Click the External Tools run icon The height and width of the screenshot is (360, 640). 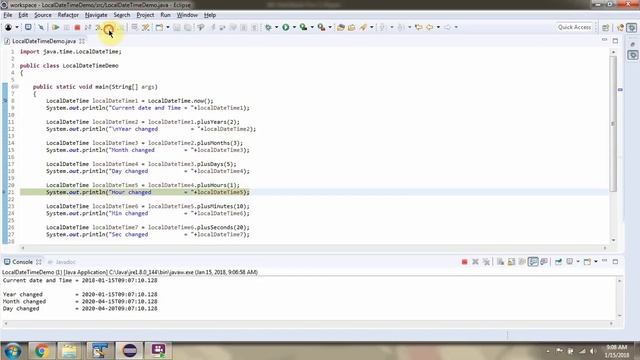coord(322,27)
